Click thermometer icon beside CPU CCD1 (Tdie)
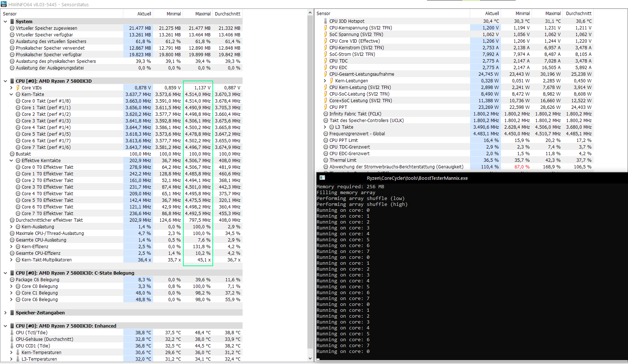The image size is (628, 364). click(x=12, y=346)
